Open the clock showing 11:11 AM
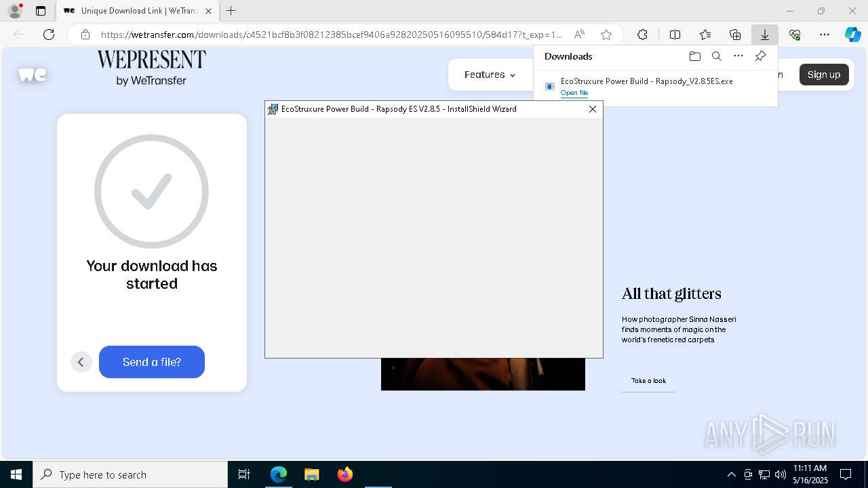This screenshot has width=868, height=488. [810, 474]
